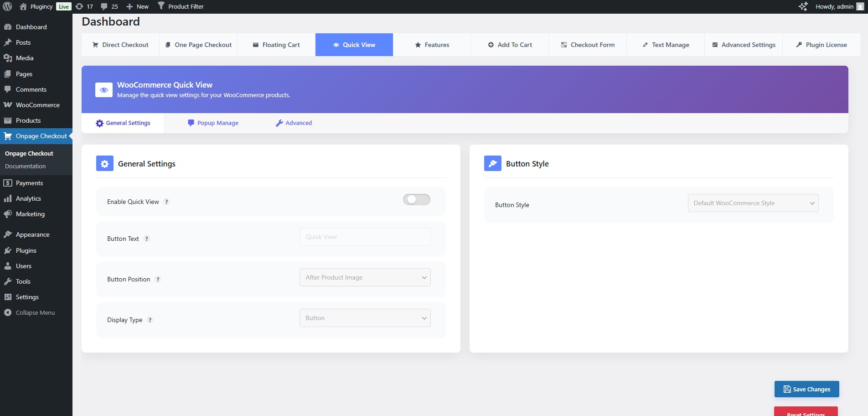Open the Button Style dropdown
The width and height of the screenshot is (868, 416).
coord(753,203)
